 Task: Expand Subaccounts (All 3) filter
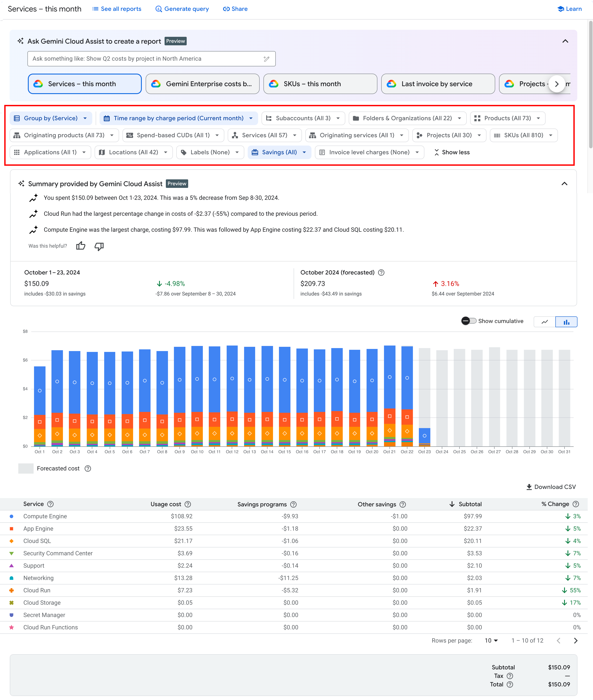pyautogui.click(x=303, y=118)
